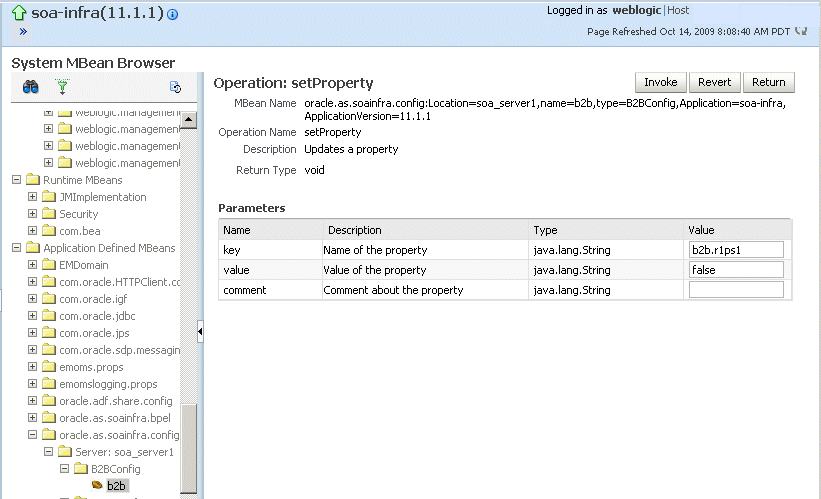
Task: Expand the com.bea tree node
Action: [32, 230]
